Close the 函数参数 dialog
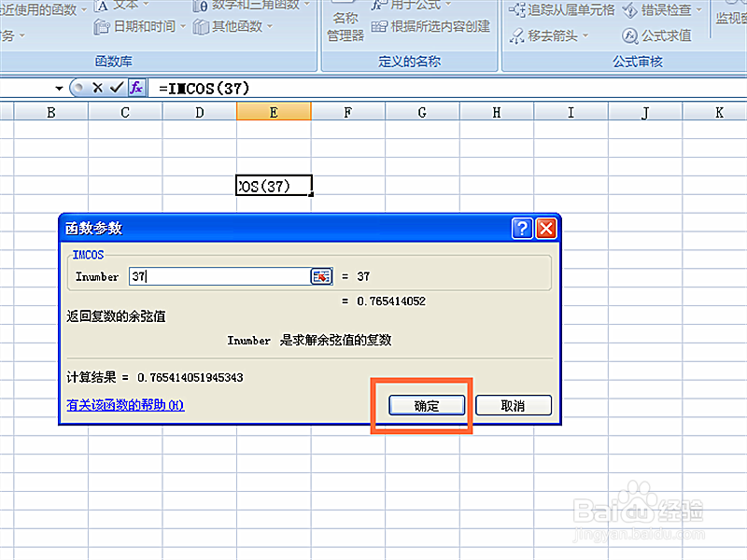This screenshot has width=747, height=560. coord(546,229)
